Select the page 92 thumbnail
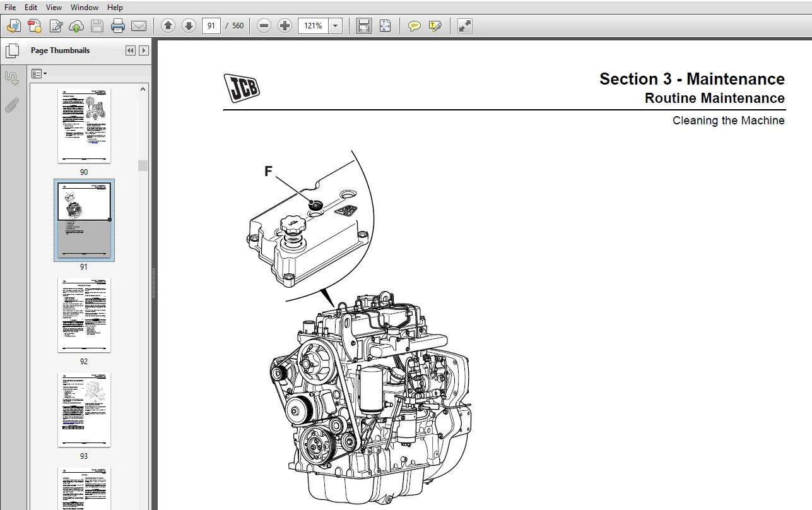 click(84, 315)
